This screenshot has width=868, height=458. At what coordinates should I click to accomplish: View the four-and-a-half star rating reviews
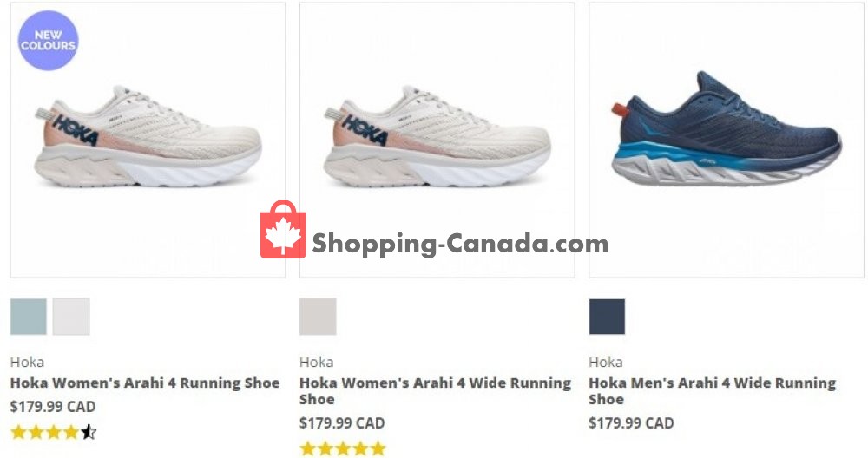click(54, 432)
